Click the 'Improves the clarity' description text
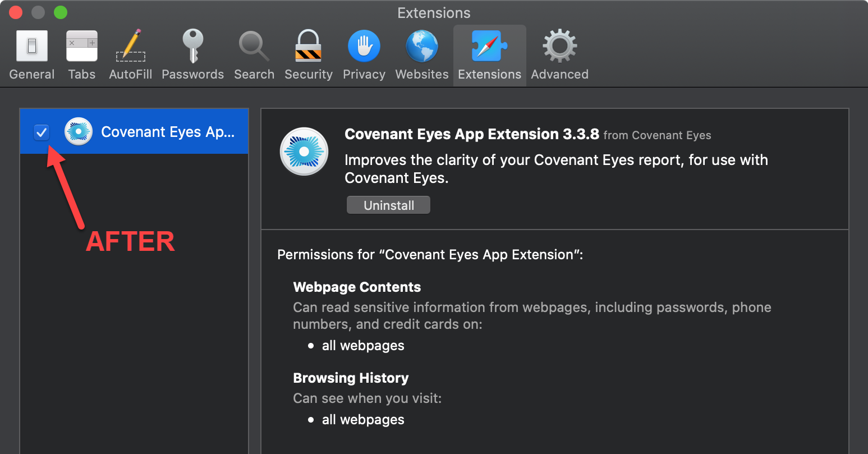The height and width of the screenshot is (454, 868). (x=556, y=169)
